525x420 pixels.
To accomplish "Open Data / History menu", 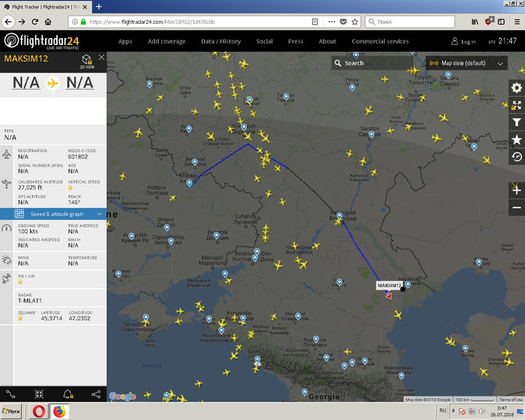I will pyautogui.click(x=221, y=41).
